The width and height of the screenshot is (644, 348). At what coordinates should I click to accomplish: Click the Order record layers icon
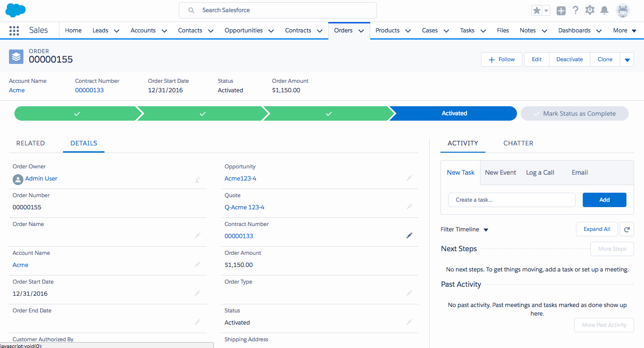coord(16,57)
